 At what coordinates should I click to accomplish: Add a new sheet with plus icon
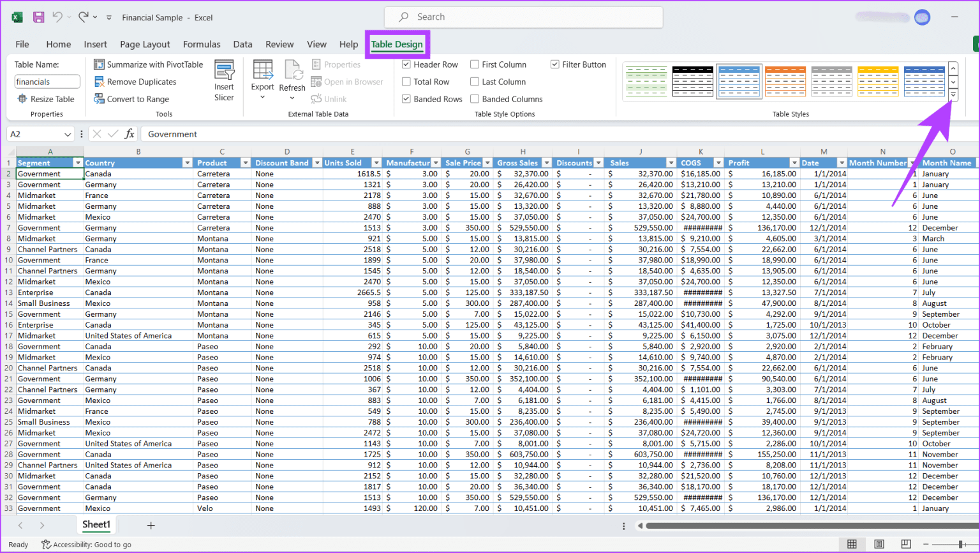(151, 526)
